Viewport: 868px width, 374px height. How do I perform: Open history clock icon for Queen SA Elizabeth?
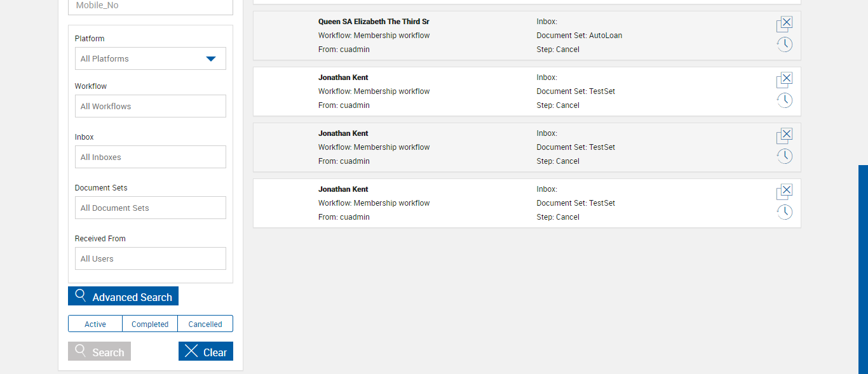pos(785,44)
